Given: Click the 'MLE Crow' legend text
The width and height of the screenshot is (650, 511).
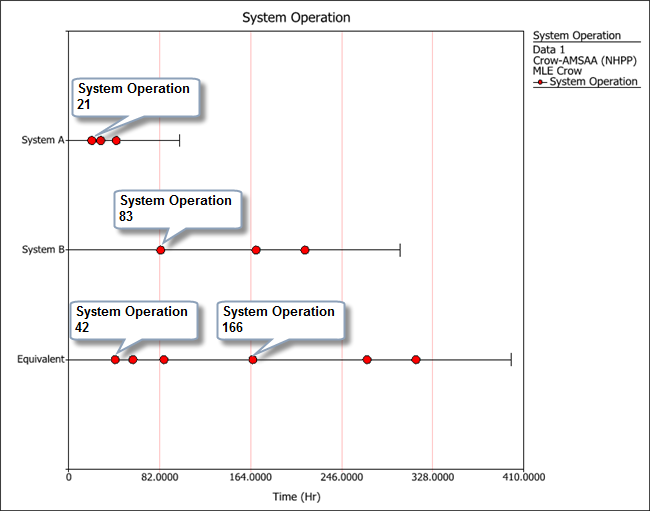Looking at the screenshot, I should (558, 71).
